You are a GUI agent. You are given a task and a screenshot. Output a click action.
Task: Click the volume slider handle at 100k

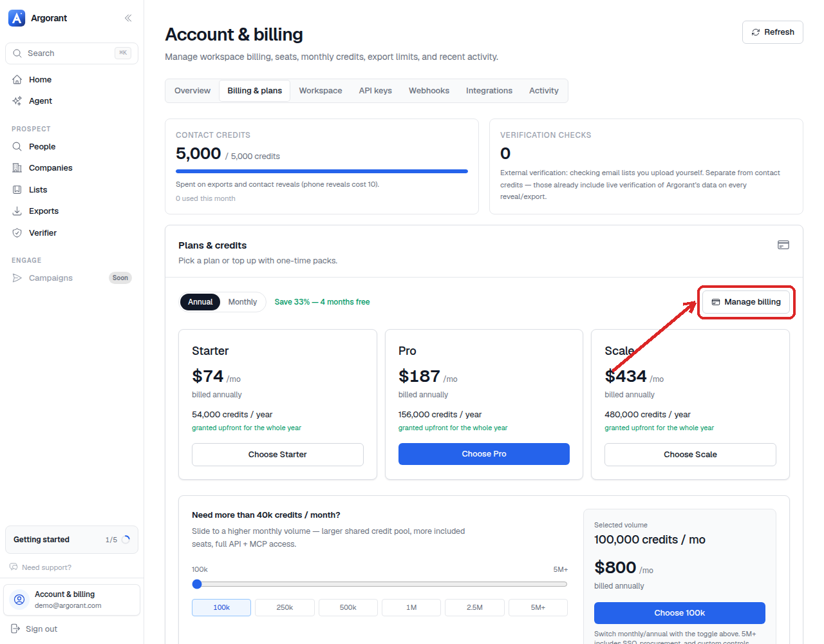click(x=197, y=584)
